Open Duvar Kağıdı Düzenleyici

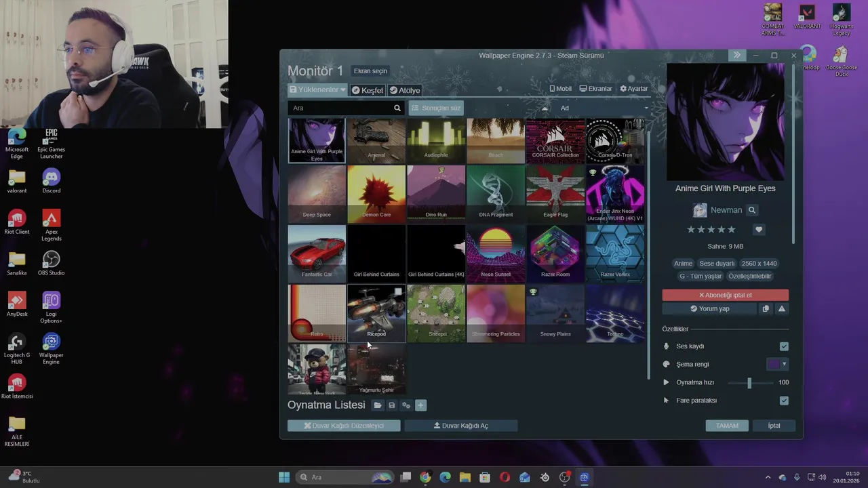coord(344,426)
